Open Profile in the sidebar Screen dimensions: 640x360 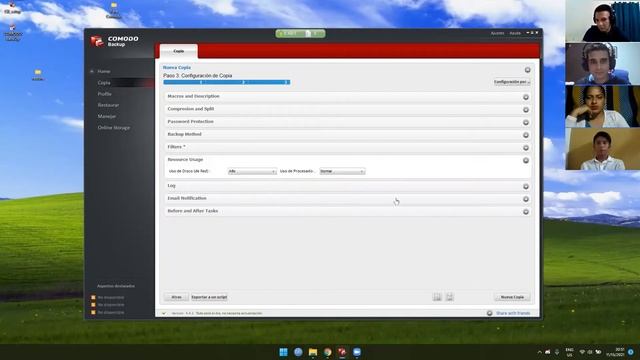point(104,94)
